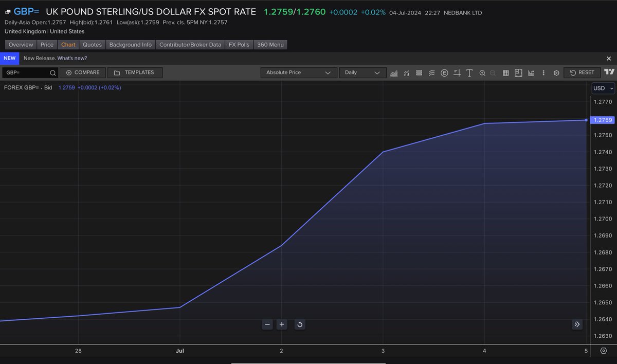This screenshot has width=617, height=364.
Task: Select the text annotation T tool
Action: 469,73
